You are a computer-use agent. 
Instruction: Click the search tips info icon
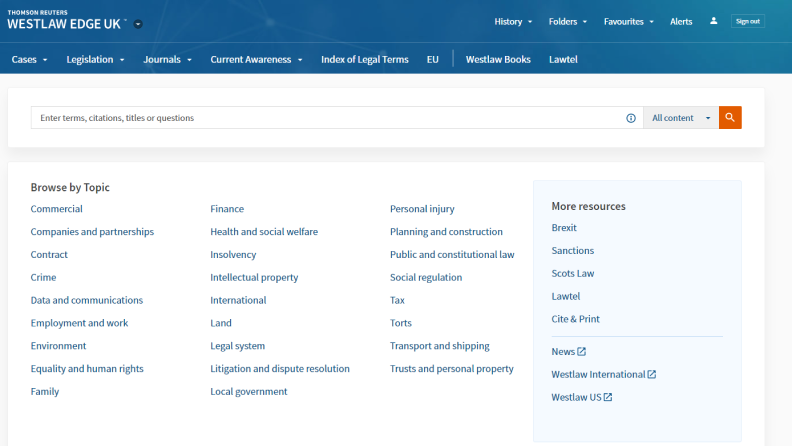[631, 118]
